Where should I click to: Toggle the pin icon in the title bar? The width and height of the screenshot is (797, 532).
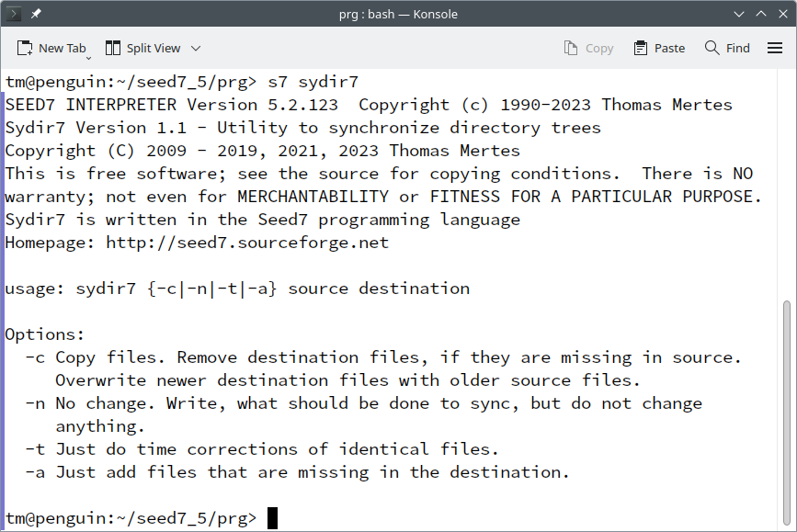coord(36,14)
